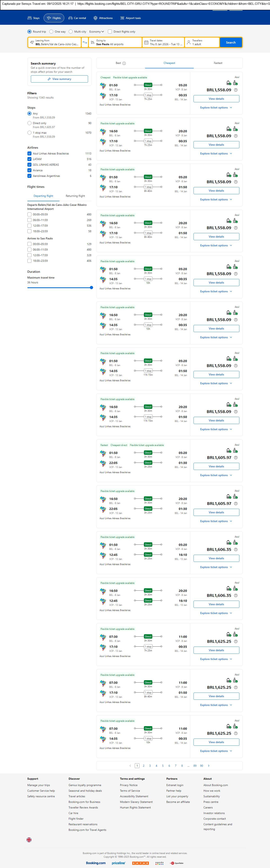Open the Economy cabin class dropdown
This screenshot has height=868, width=270.
(x=96, y=32)
